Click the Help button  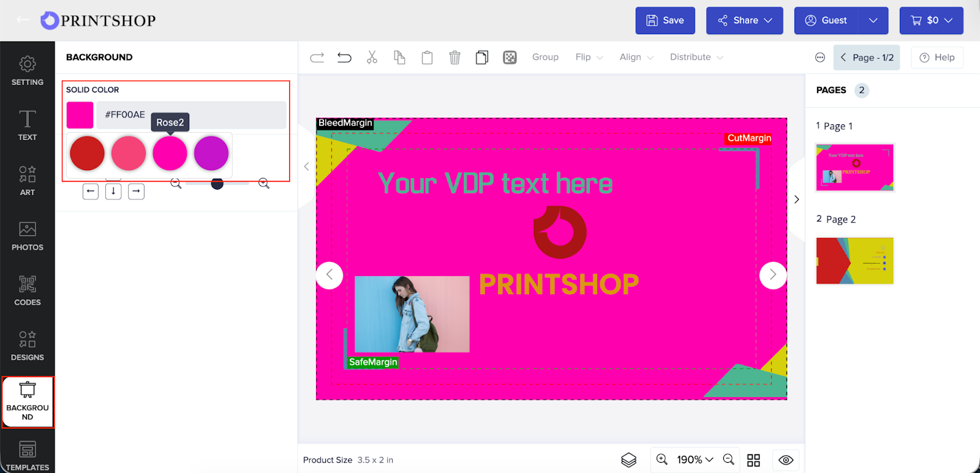pos(937,58)
